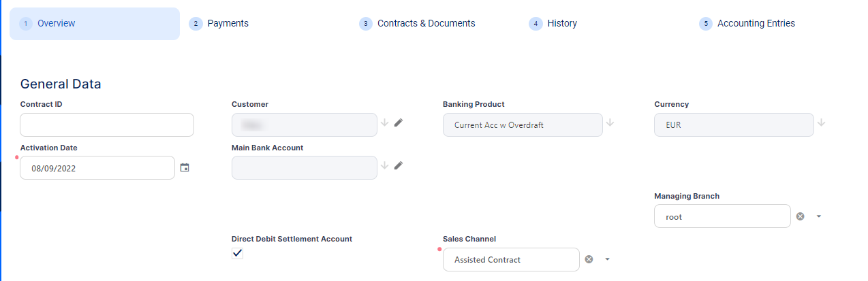Click the down arrow beside Customer field

tap(384, 122)
